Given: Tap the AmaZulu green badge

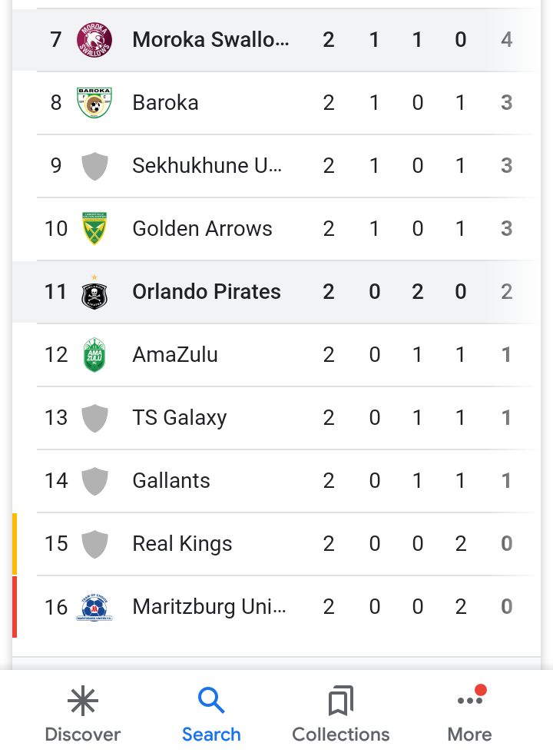Looking at the screenshot, I should click(x=94, y=355).
